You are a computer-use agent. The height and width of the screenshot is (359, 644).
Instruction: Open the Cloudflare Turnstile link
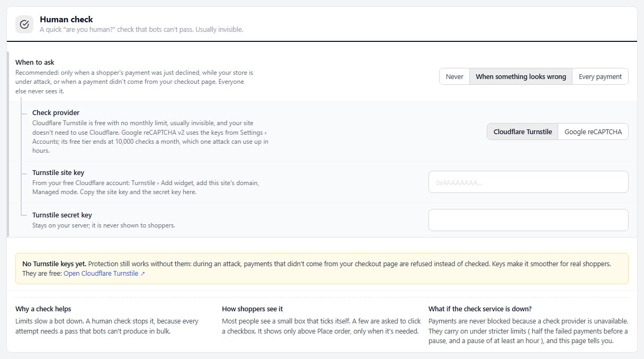pos(104,274)
